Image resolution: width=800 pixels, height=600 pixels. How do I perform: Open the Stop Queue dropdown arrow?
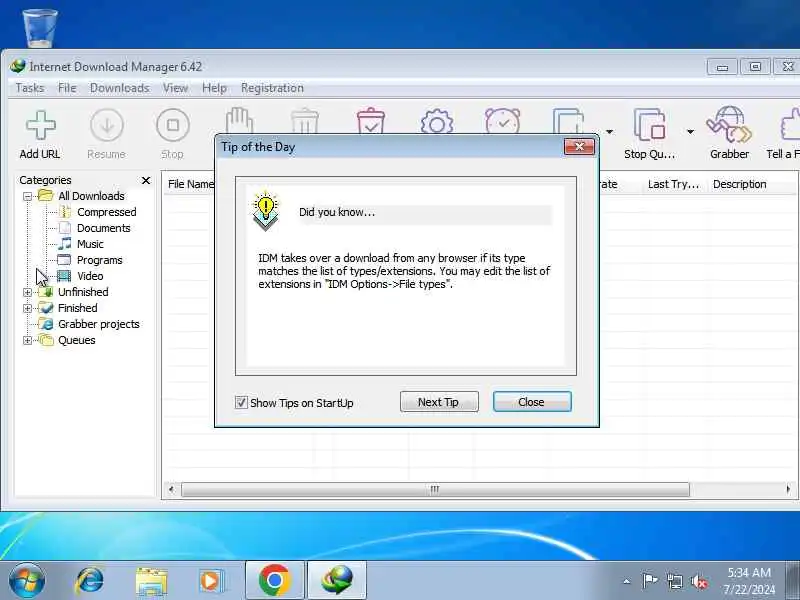(x=690, y=132)
